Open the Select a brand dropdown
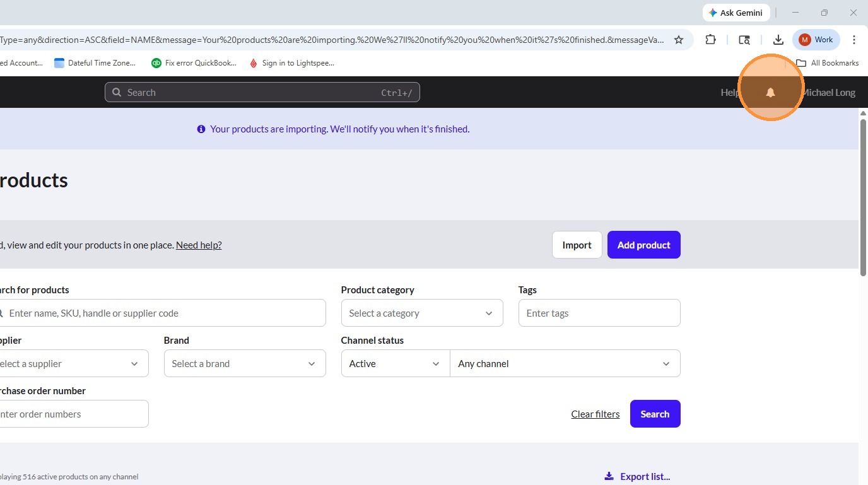This screenshot has height=485, width=868. coord(245,363)
